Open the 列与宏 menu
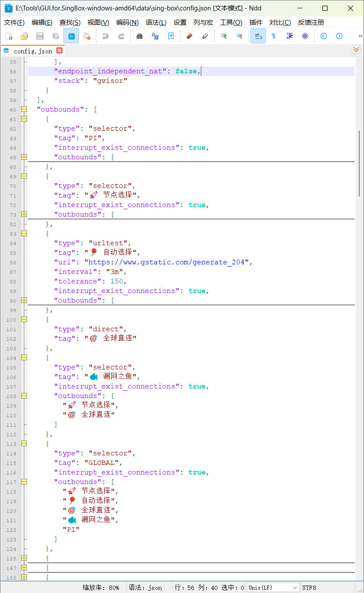This screenshot has height=593, width=364. click(x=203, y=23)
